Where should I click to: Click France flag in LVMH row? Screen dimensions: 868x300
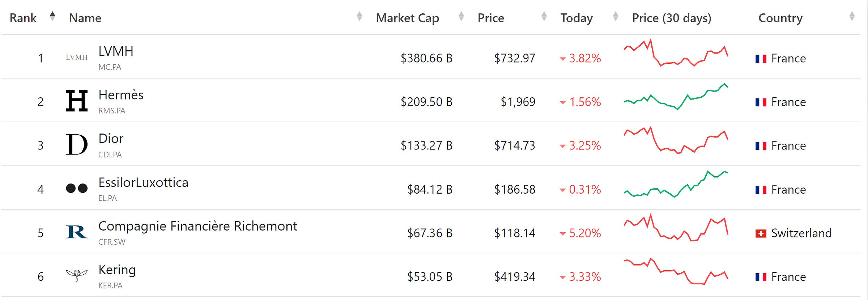click(761, 59)
